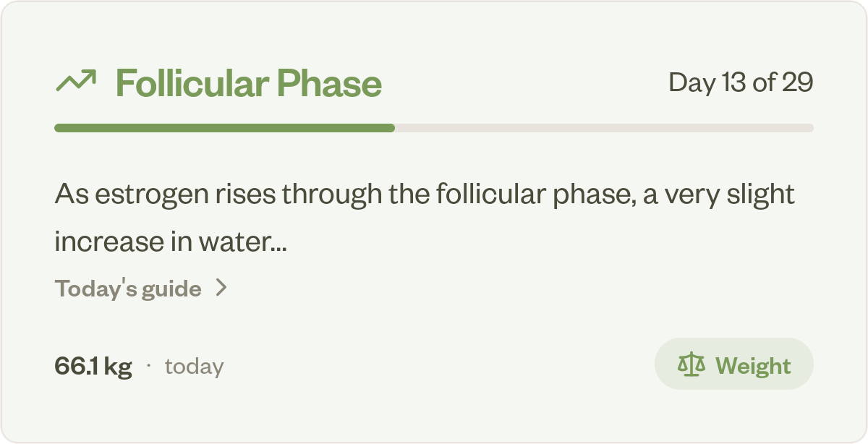
Task: Click the 66.1 kg weight value
Action: 93,365
